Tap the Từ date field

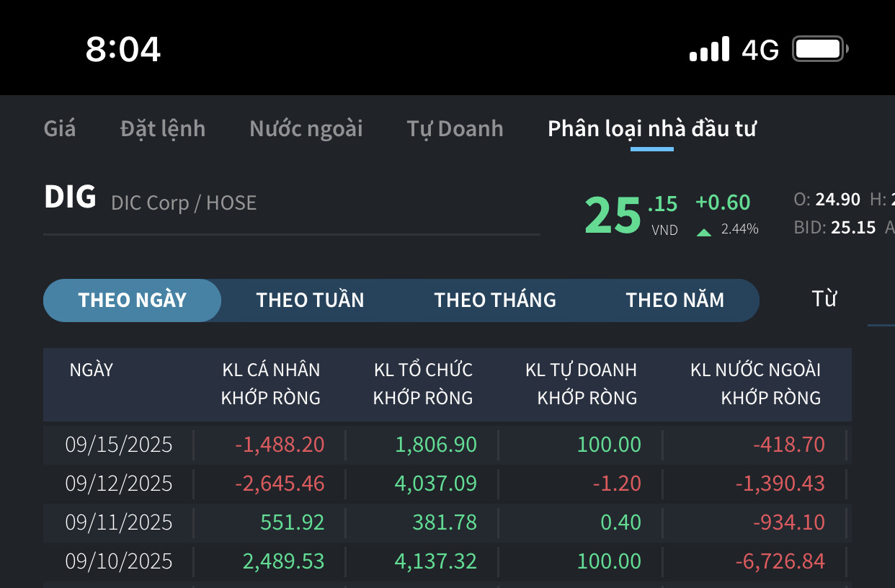pos(824,299)
